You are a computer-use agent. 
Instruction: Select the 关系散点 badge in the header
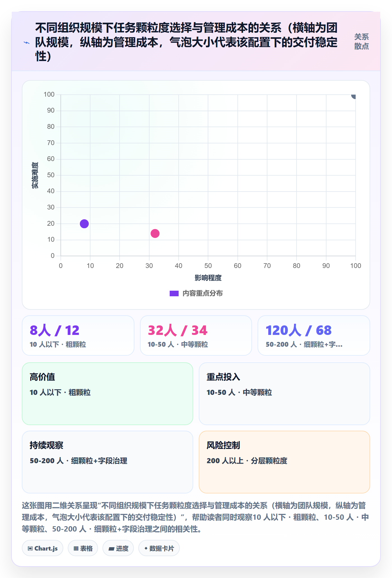click(x=361, y=41)
